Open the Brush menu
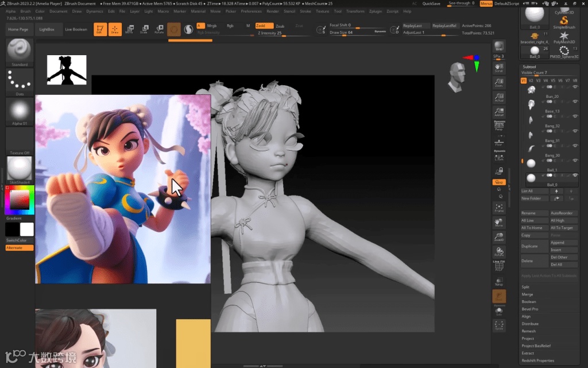This screenshot has width=588, height=368. tap(25, 11)
